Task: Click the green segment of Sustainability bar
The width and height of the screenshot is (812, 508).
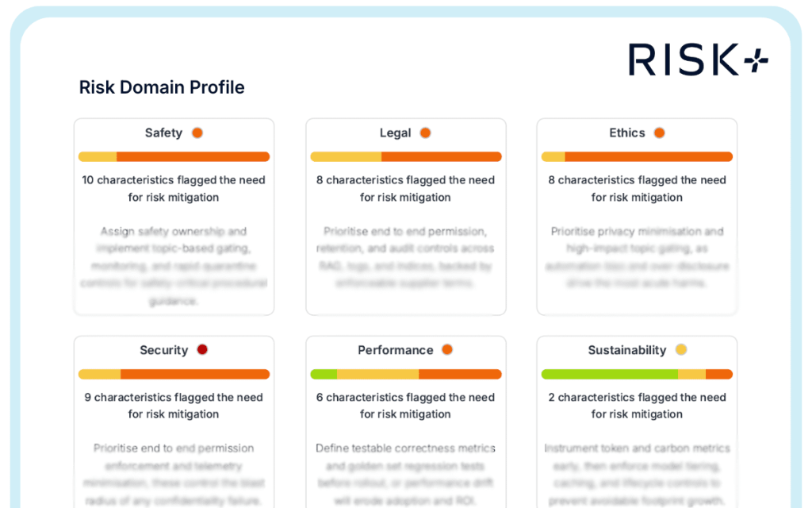Action: click(x=609, y=375)
